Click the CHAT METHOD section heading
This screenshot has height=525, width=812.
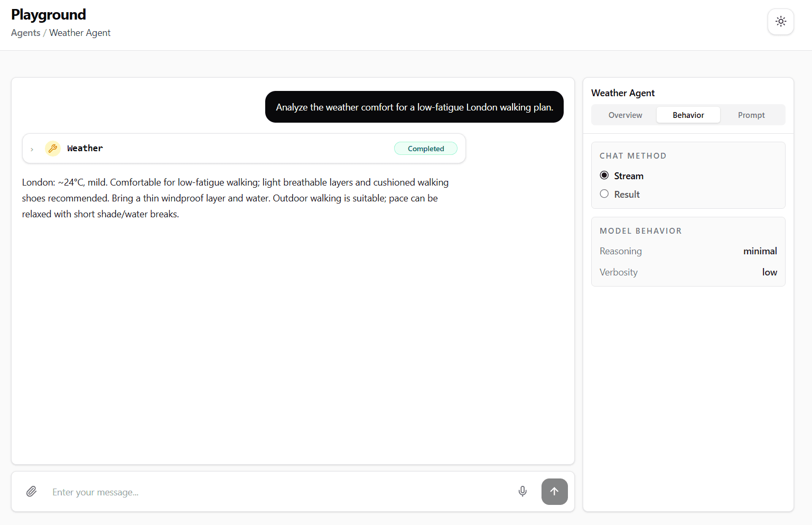tap(633, 156)
